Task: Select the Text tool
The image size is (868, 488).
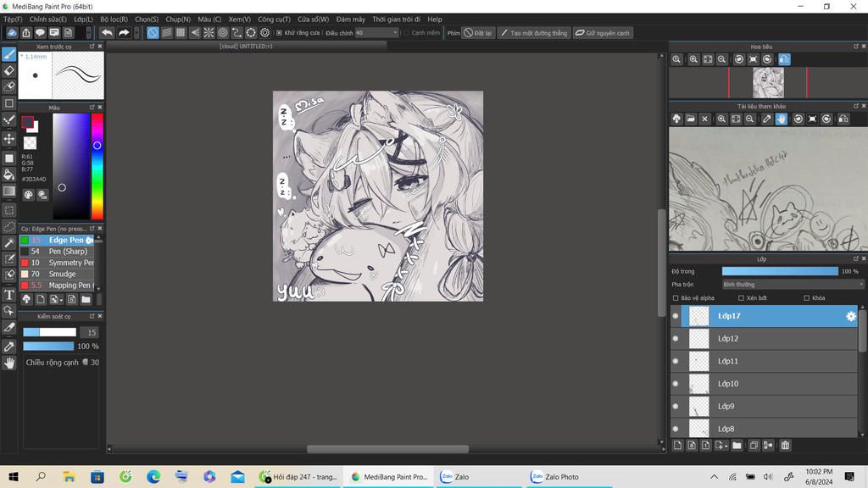Action: pyautogui.click(x=8, y=294)
